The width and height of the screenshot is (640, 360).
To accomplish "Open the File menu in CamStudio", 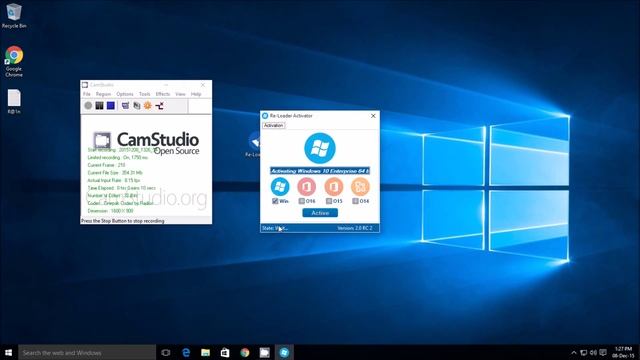I will coord(87,94).
